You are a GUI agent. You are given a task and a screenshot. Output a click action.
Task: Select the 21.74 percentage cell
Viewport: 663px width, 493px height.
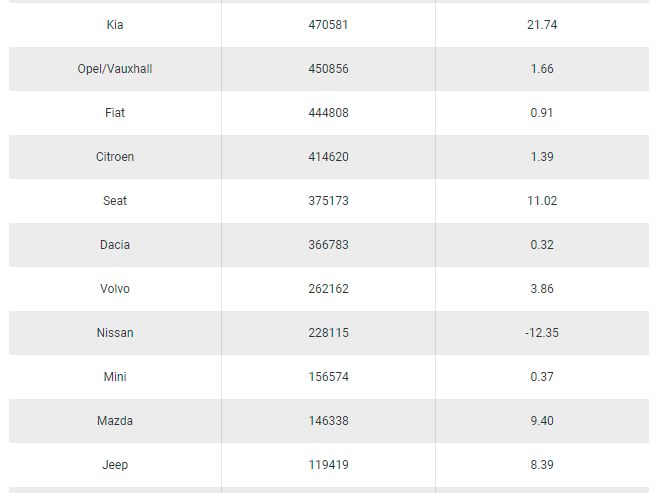click(541, 25)
